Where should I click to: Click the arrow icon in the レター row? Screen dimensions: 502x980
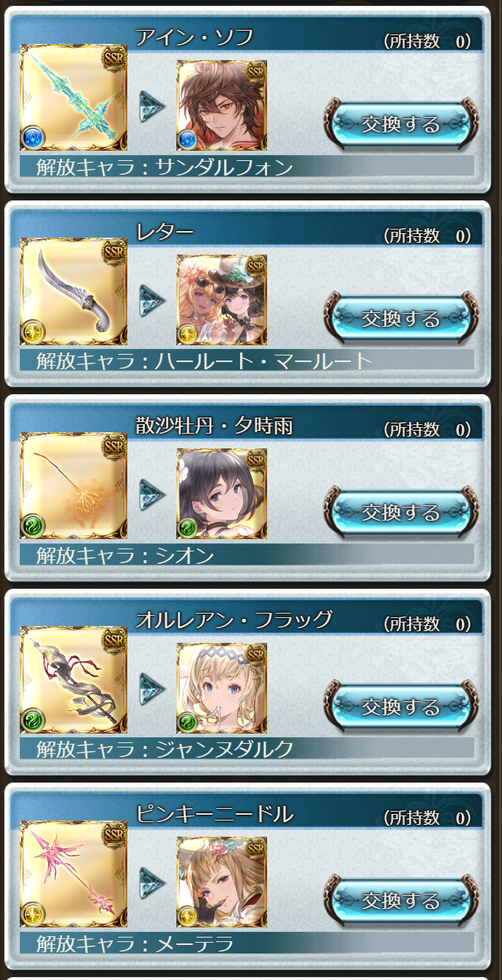click(x=153, y=300)
